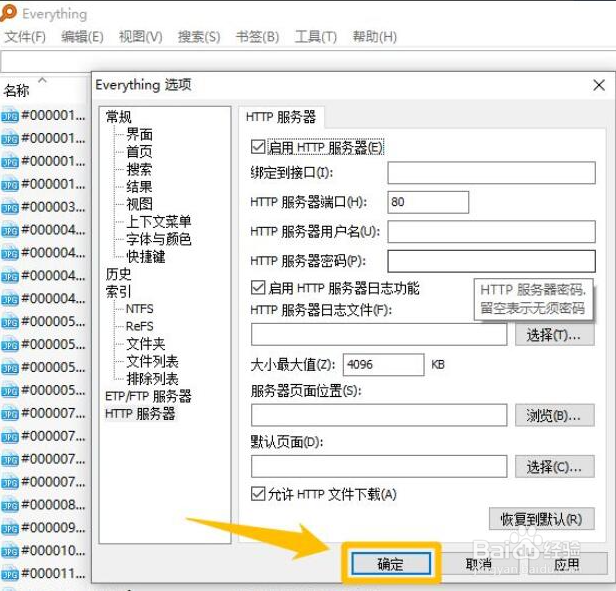Select the HTTP 服务器 tab
Image resolution: width=616 pixels, height=591 pixels.
pyautogui.click(x=281, y=117)
